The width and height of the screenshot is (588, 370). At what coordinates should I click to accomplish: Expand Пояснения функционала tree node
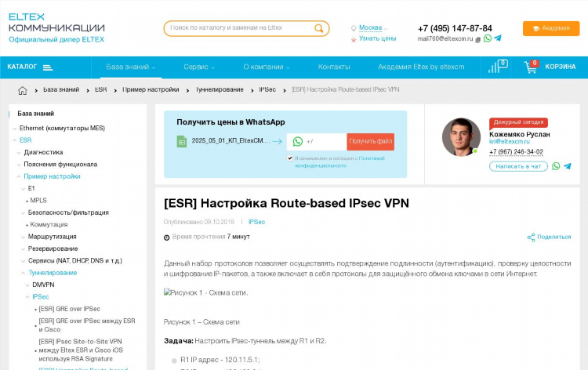pyautogui.click(x=19, y=165)
